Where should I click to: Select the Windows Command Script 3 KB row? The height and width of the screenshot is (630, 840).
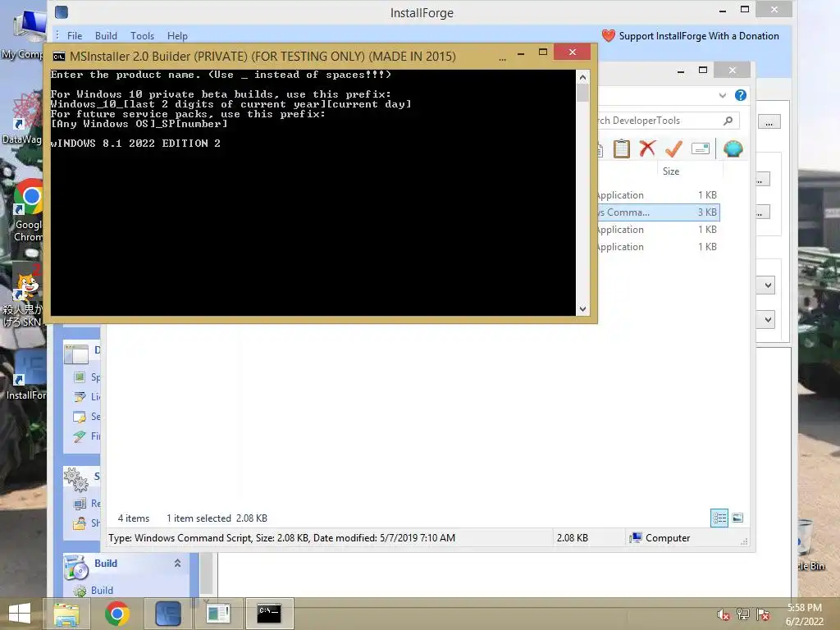click(659, 212)
